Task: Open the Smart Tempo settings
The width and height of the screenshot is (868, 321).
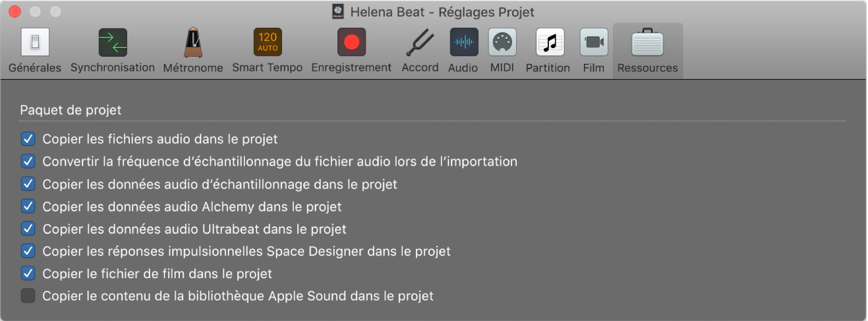Action: (267, 43)
